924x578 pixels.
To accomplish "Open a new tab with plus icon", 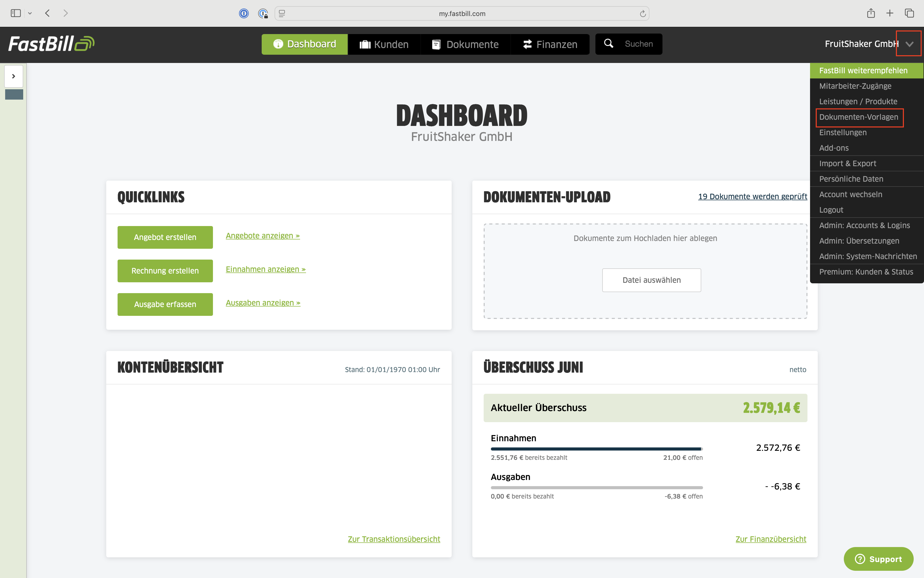I will pos(890,13).
